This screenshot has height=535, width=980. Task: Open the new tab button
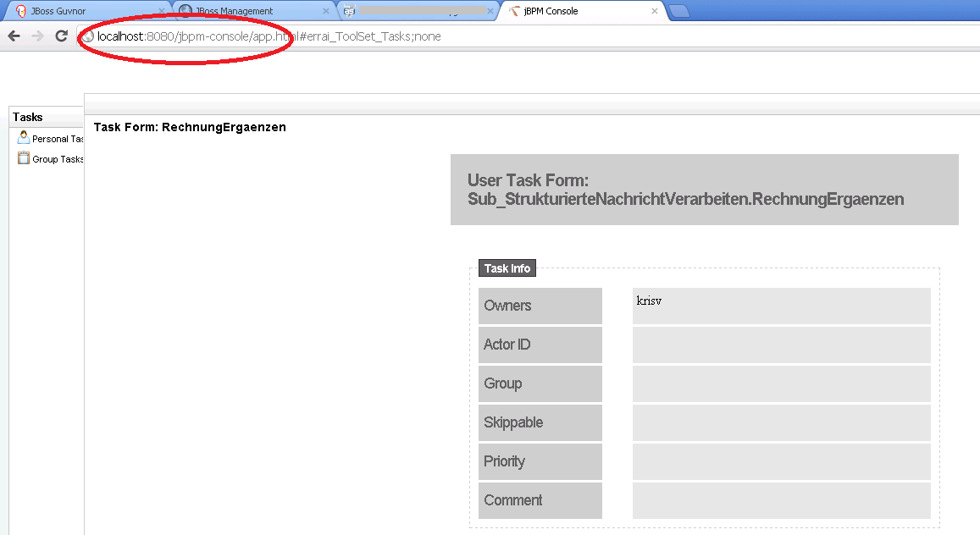(678, 11)
